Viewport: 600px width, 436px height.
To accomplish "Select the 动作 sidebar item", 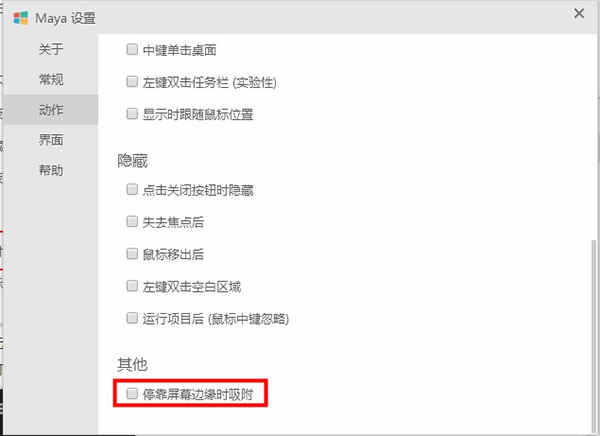I will [51, 110].
